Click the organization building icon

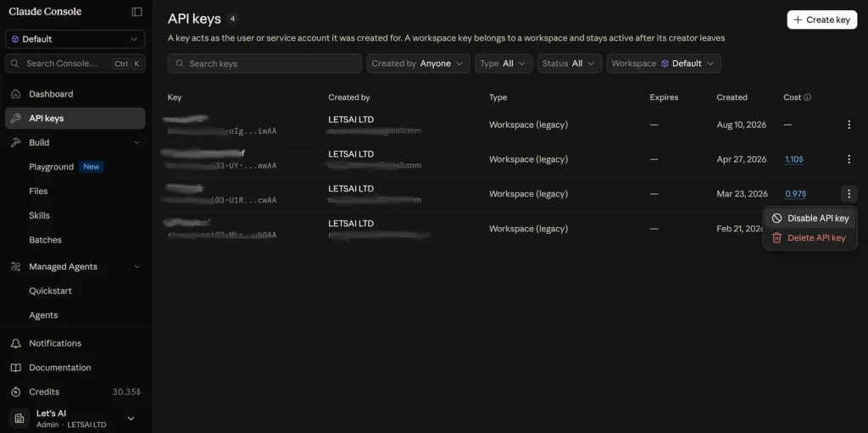point(19,419)
